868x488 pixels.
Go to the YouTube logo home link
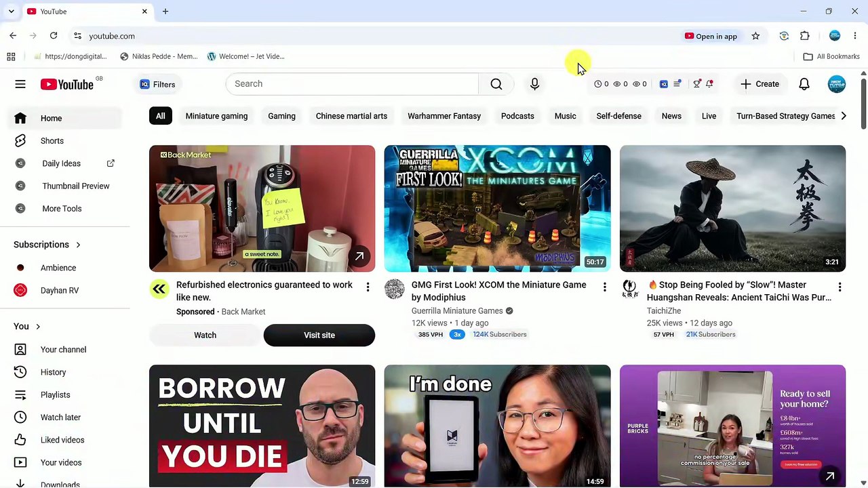pos(67,84)
